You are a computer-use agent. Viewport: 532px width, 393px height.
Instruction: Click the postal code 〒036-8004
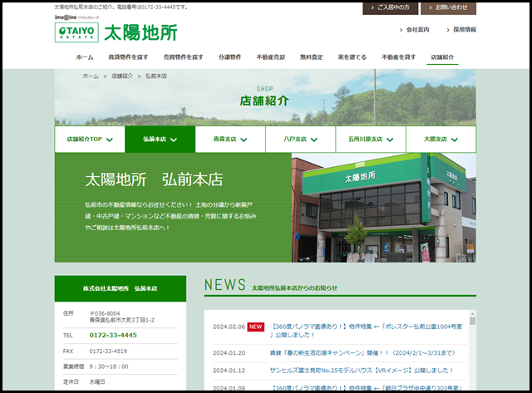point(105,313)
